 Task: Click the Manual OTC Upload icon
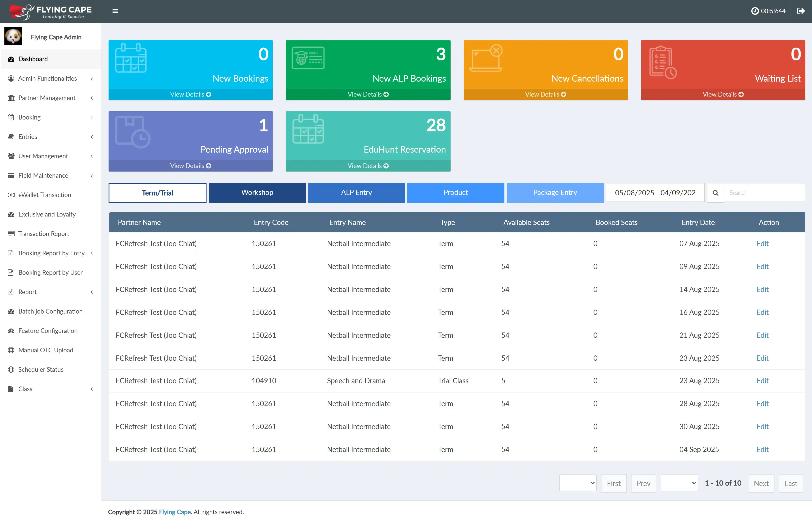click(x=11, y=350)
